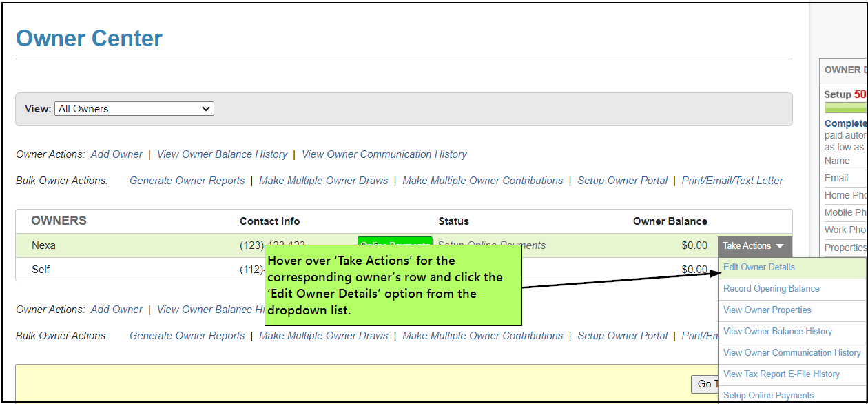868x404 pixels.
Task: Click the Print/Email/Text Letter link
Action: (x=732, y=181)
